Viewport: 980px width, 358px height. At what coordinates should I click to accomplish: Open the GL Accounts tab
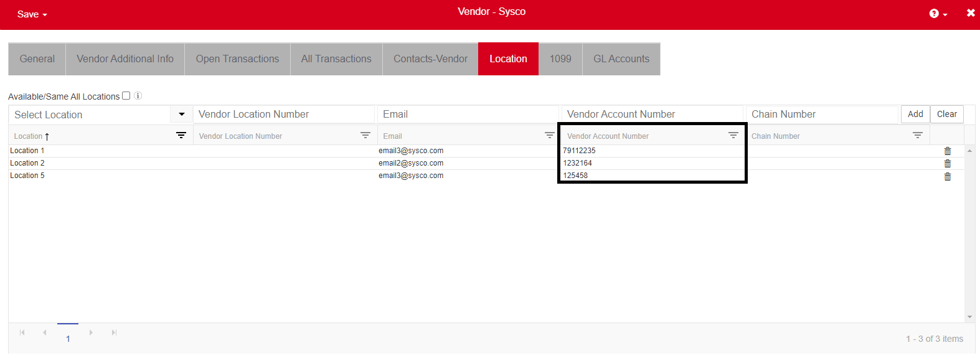[x=621, y=59]
